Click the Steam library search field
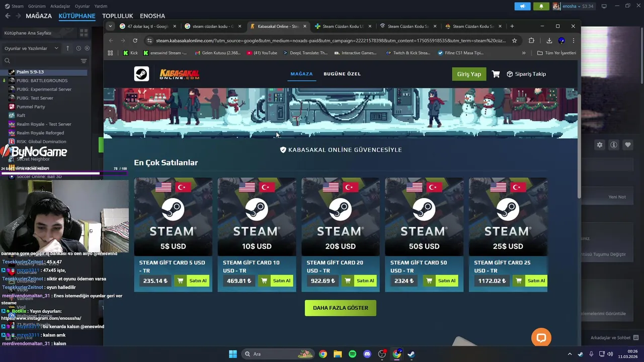644x362 pixels. [x=40, y=61]
